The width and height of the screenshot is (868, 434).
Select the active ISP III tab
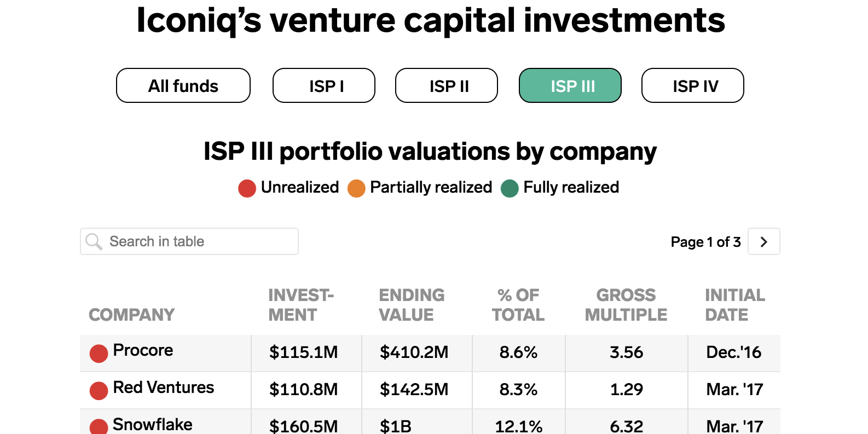570,85
